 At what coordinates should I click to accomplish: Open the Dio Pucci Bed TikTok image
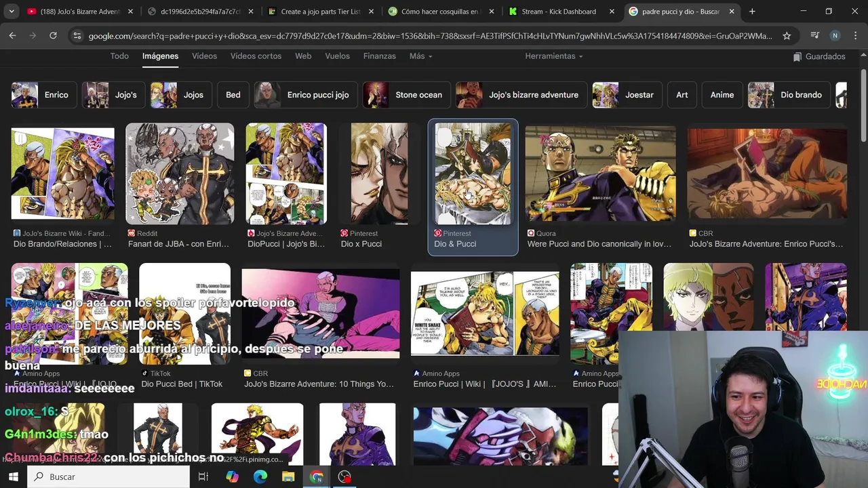click(x=184, y=314)
